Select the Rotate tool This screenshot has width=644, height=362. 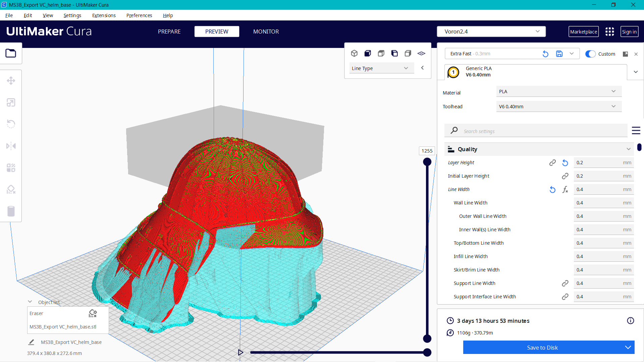(x=11, y=124)
